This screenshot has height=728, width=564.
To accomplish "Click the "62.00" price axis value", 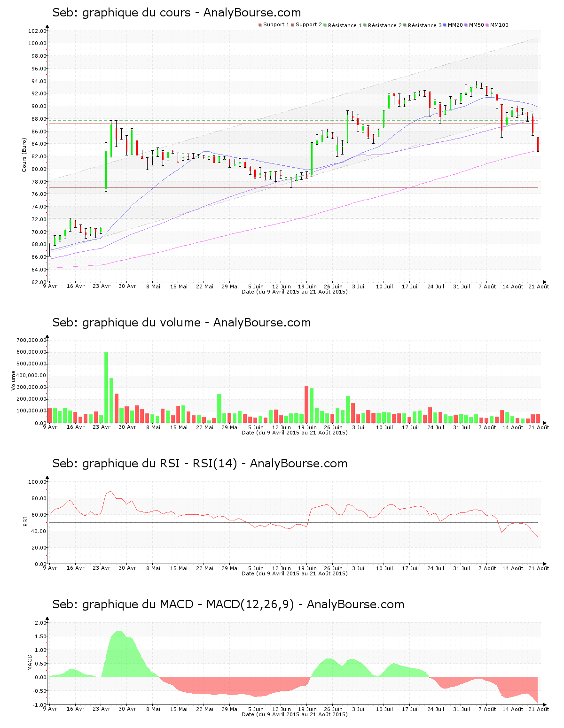I will [x=39, y=282].
